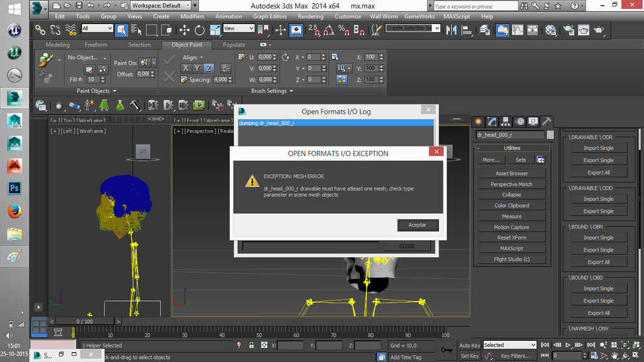Open the Hierarchy command panel tab
Viewport: 644px width, 362px height.
point(506,121)
